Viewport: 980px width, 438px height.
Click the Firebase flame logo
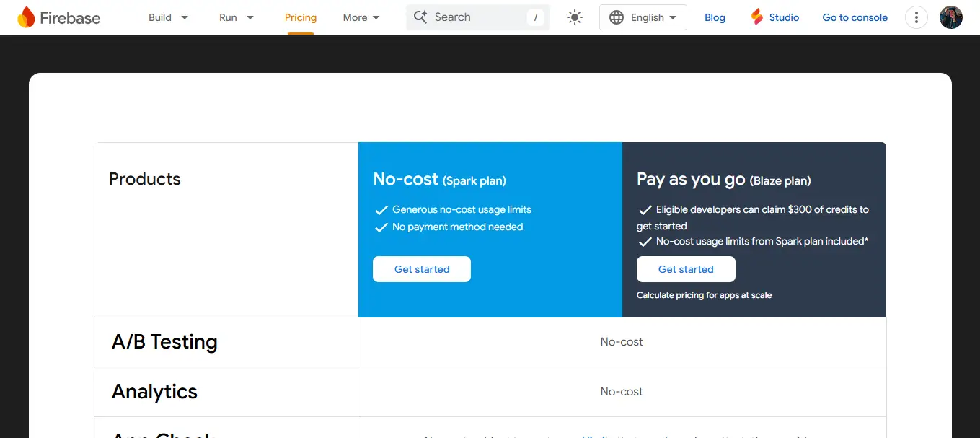click(x=26, y=17)
